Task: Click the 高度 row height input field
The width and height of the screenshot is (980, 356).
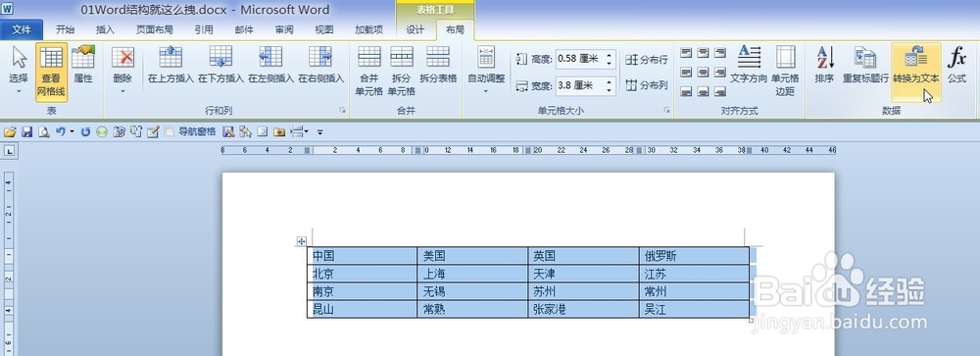Action: 579,59
